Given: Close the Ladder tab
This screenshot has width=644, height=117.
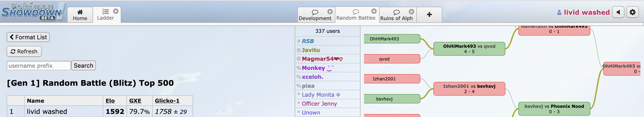Looking at the screenshot, I should [116, 11].
